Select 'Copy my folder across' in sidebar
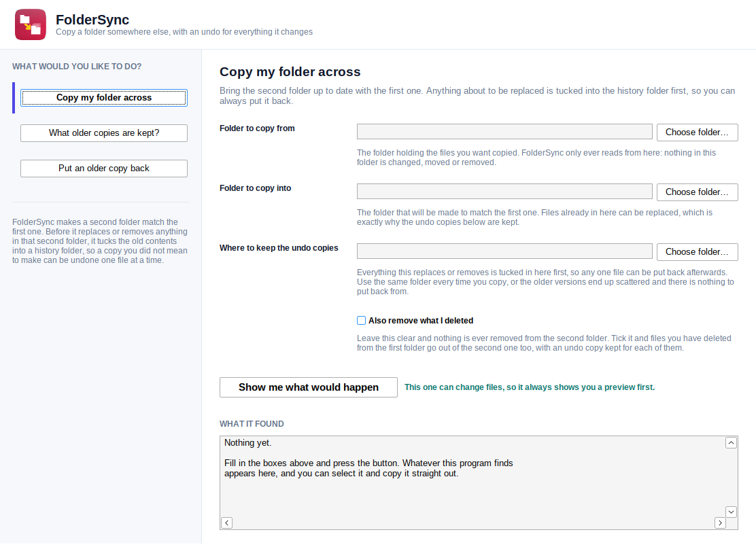 [x=103, y=98]
